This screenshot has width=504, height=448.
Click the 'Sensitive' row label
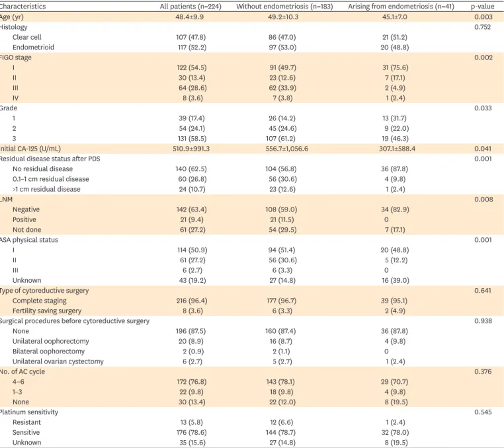pyautogui.click(x=26, y=433)
